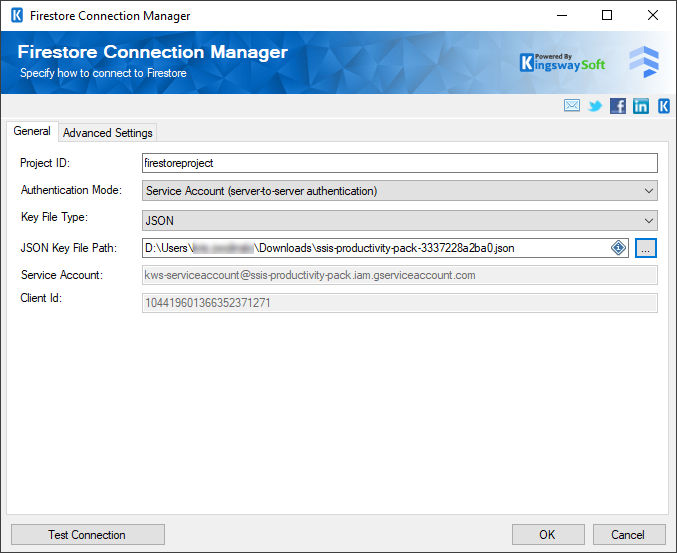This screenshot has width=677, height=553.
Task: Click the Cancel button
Action: coord(629,535)
